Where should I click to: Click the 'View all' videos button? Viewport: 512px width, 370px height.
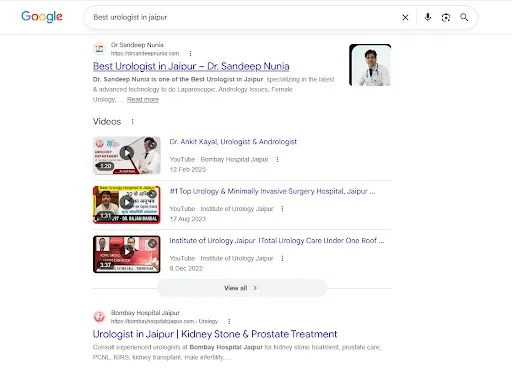[242, 288]
